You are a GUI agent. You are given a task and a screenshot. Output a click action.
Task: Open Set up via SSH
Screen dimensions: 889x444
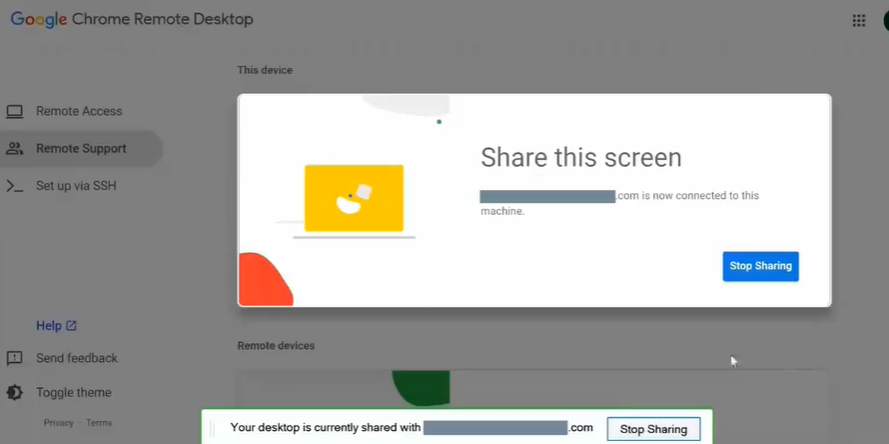pyautogui.click(x=76, y=186)
